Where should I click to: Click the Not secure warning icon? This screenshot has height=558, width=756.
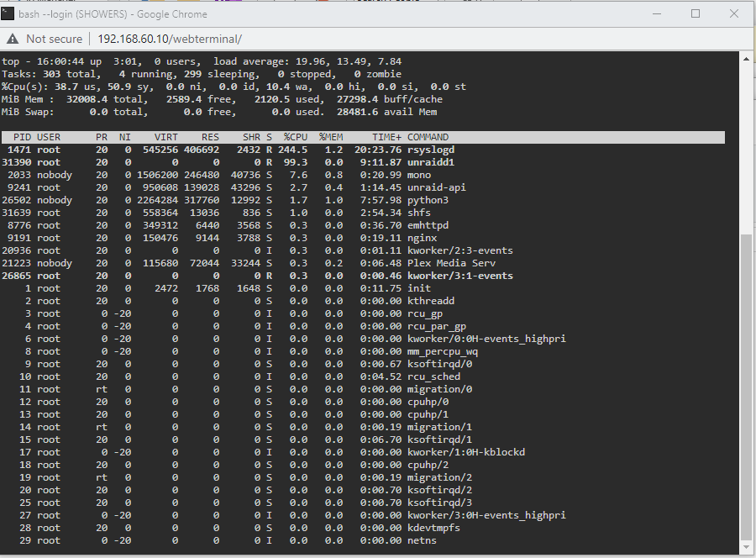pyautogui.click(x=13, y=39)
